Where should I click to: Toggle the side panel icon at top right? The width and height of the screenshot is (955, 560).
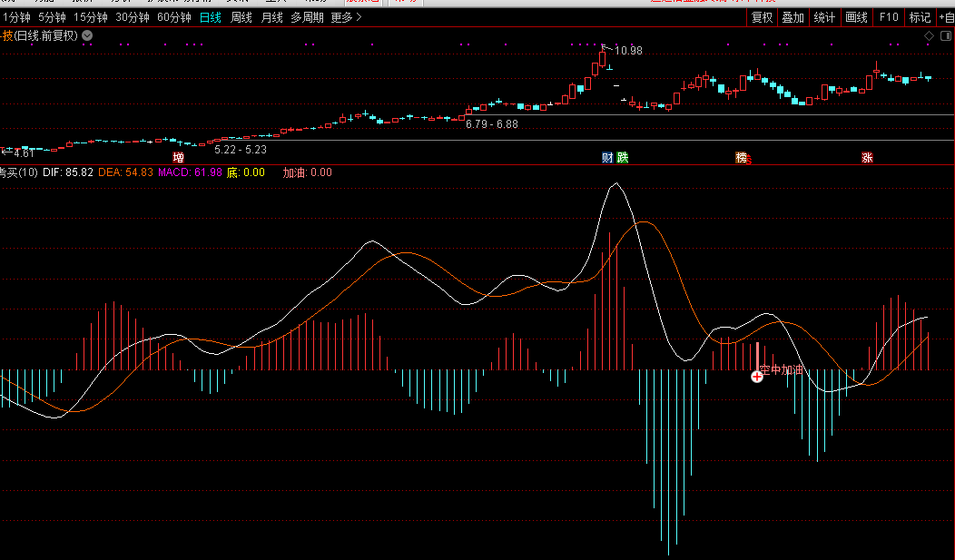944,36
